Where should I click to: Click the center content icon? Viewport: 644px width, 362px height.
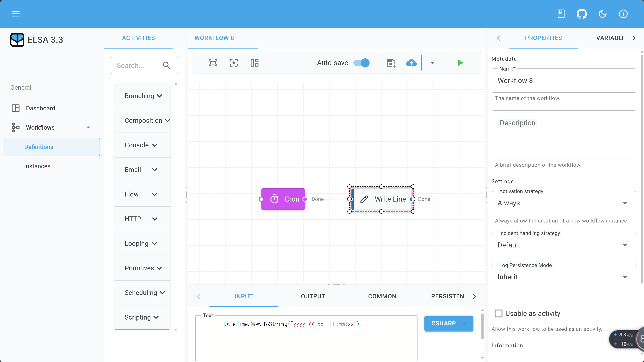point(233,63)
